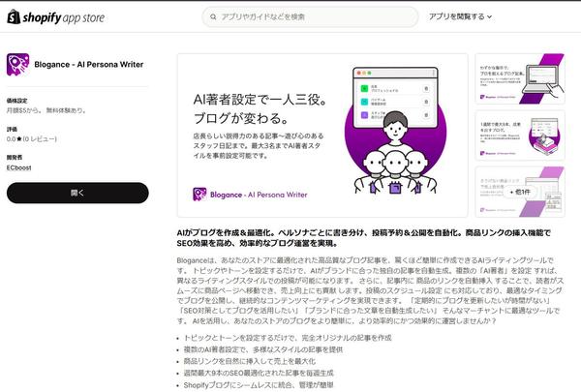
Task: Open the second thumbnail with isometric illustration
Action: (x=520, y=136)
